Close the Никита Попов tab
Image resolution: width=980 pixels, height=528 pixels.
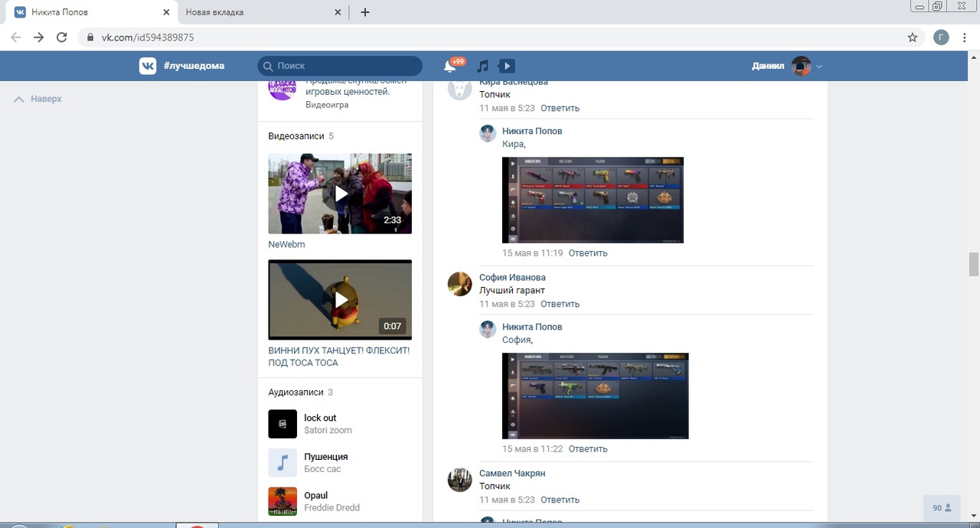(166, 12)
